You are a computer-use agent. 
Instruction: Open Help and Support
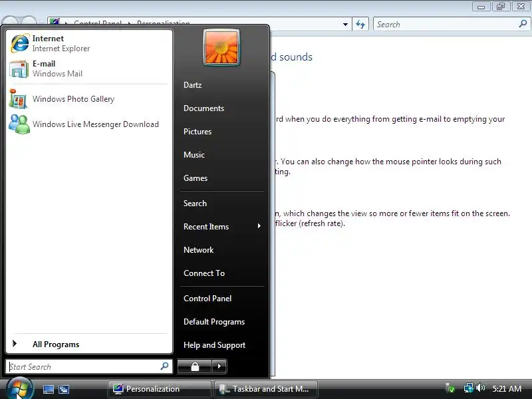pos(221,345)
